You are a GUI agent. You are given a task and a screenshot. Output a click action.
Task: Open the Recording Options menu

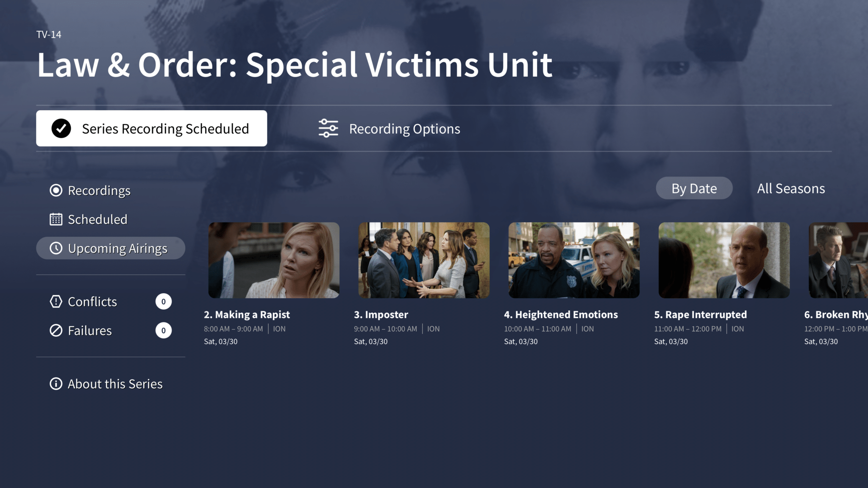(389, 128)
